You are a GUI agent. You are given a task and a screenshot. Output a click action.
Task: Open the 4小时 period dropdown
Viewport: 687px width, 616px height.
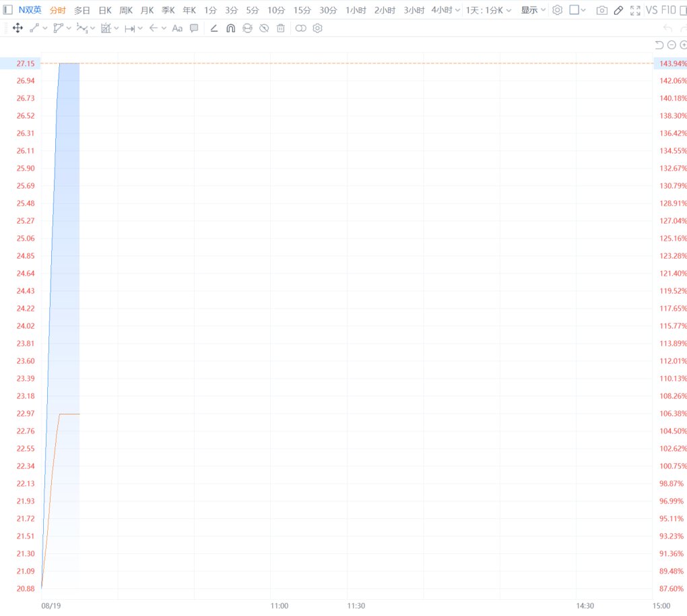(x=446, y=9)
